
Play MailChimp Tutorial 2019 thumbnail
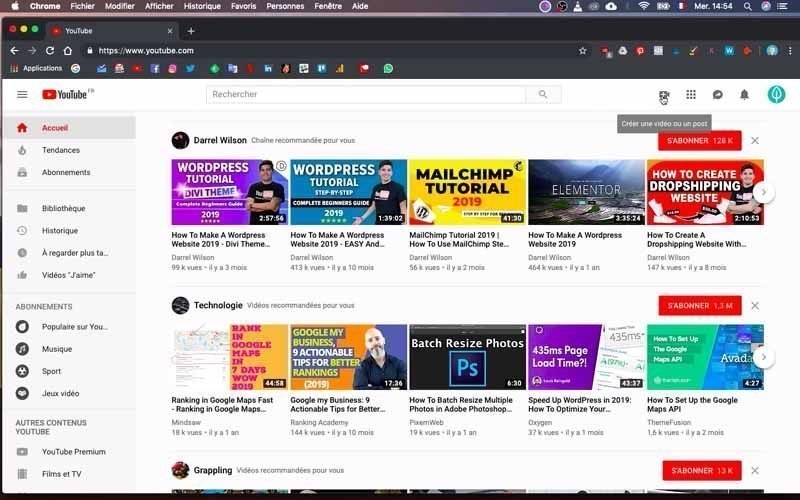467,192
